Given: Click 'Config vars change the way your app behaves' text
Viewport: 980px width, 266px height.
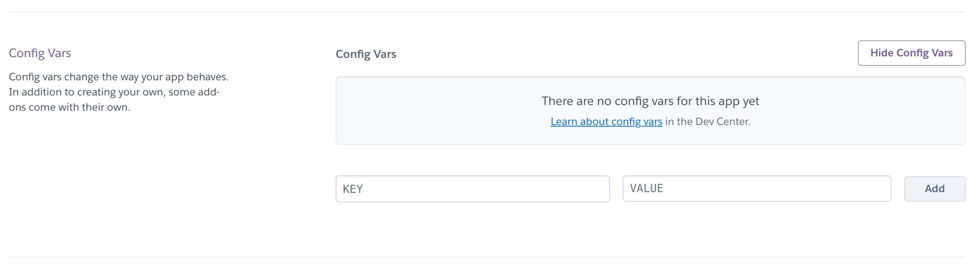Looking at the screenshot, I should click(119, 77).
